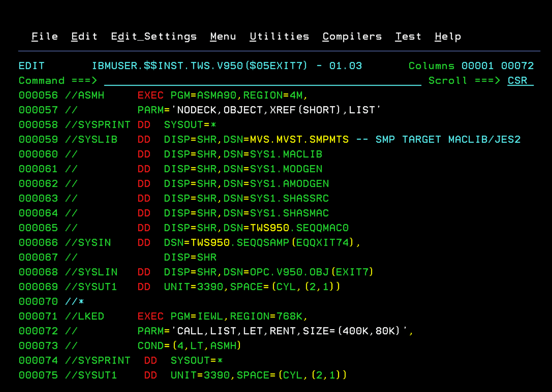Open the Edit menu
Viewport: 552px width, 392px height.
84,37
